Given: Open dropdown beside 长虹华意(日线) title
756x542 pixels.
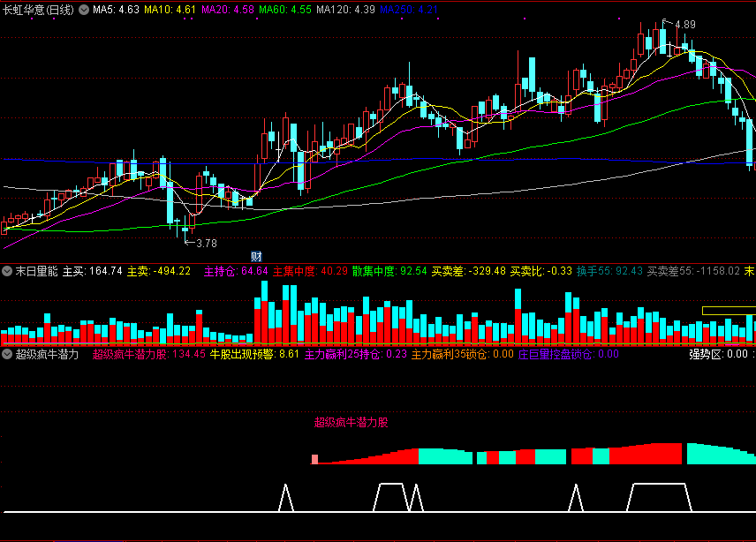Looking at the screenshot, I should click(x=84, y=10).
